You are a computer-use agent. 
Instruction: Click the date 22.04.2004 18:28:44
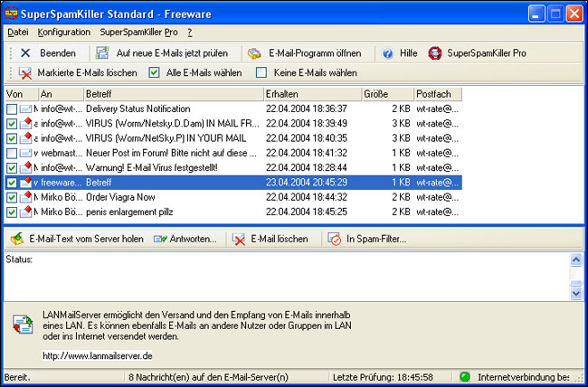307,167
